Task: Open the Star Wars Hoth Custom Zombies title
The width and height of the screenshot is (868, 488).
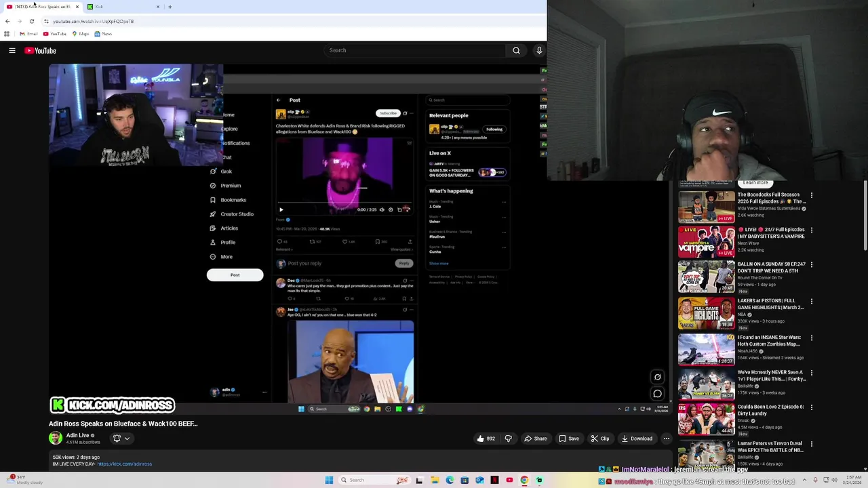Action: click(770, 340)
